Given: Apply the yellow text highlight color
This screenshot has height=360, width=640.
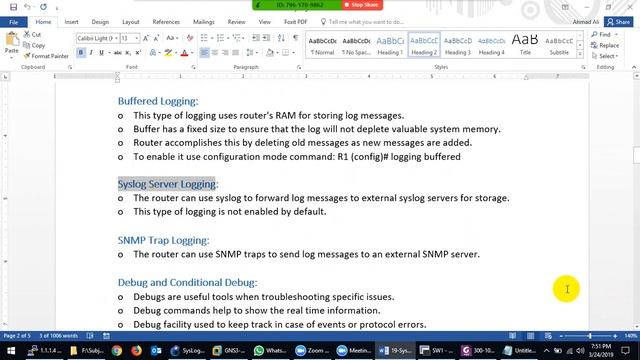Looking at the screenshot, I should pyautogui.click(x=168, y=53).
